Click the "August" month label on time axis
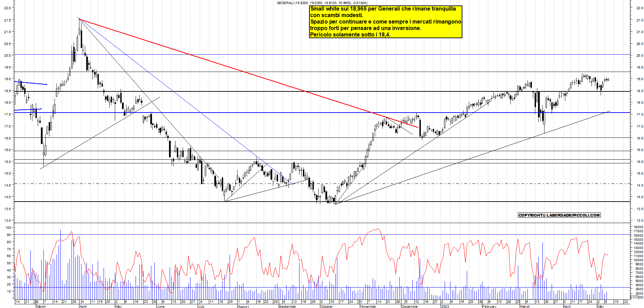Viewport: 644px width, 308px height. pos(243,306)
